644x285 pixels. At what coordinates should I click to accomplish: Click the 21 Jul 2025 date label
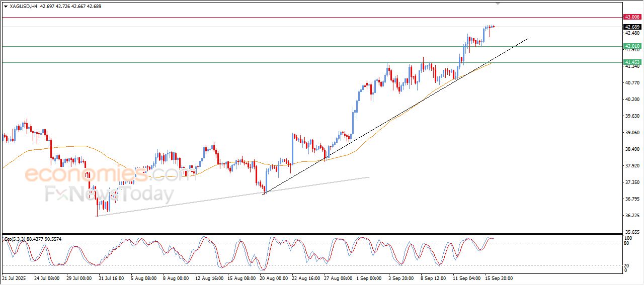(x=14, y=277)
